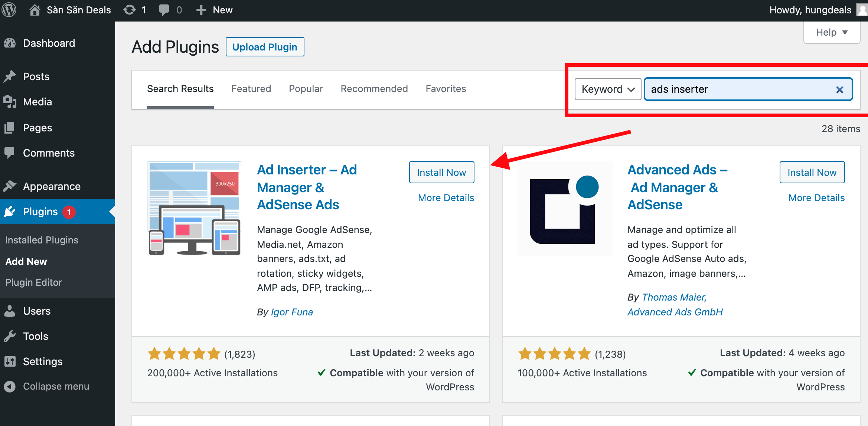Click the Media camera icon
Viewport: 868px width, 426px height.
[10, 102]
